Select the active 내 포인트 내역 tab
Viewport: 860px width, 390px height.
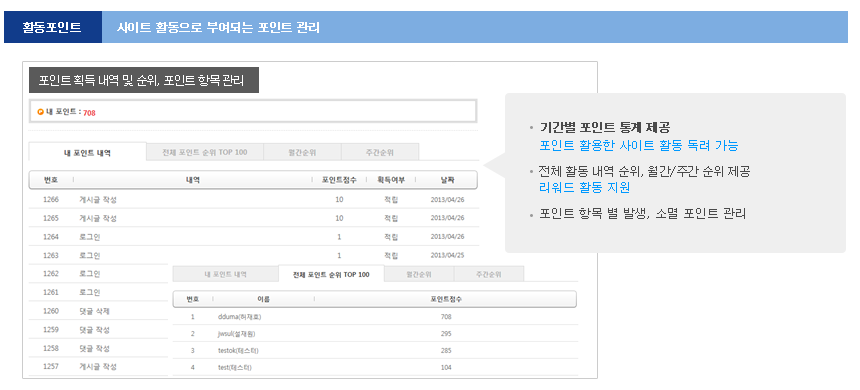point(88,152)
